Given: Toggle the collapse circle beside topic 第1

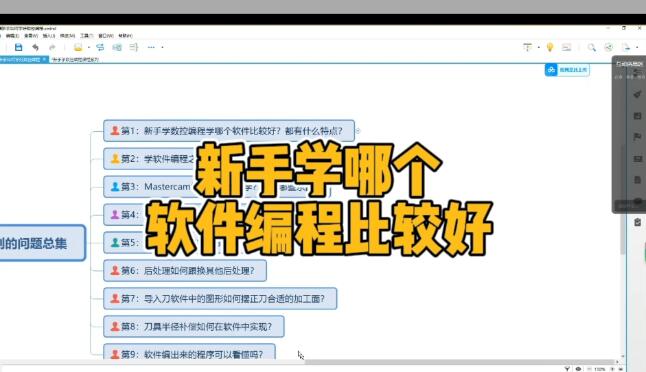Looking at the screenshot, I should (x=358, y=131).
